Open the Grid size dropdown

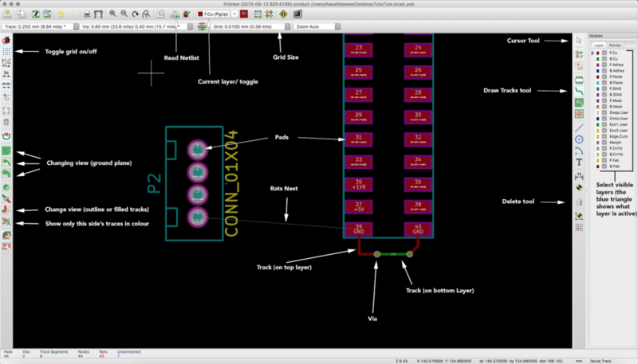point(247,26)
